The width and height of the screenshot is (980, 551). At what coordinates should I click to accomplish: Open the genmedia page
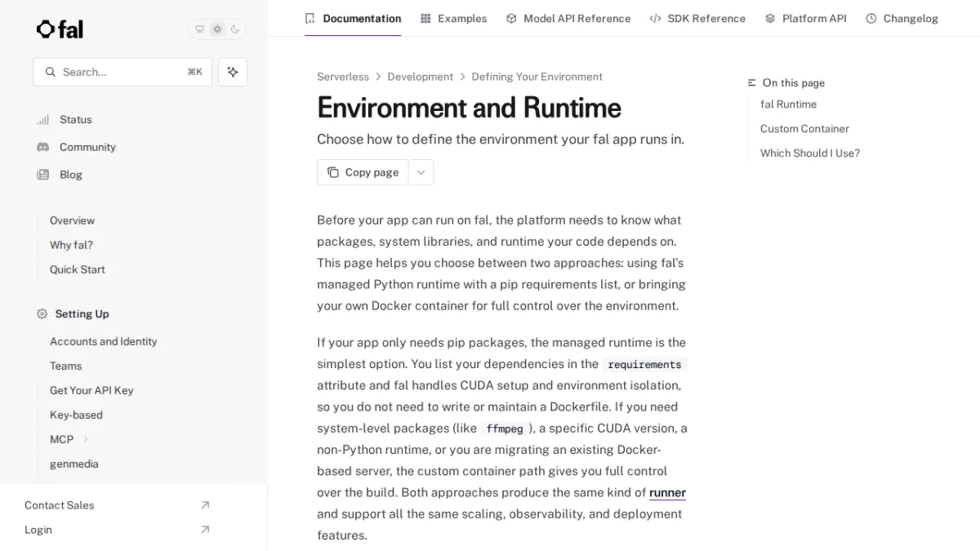73,464
